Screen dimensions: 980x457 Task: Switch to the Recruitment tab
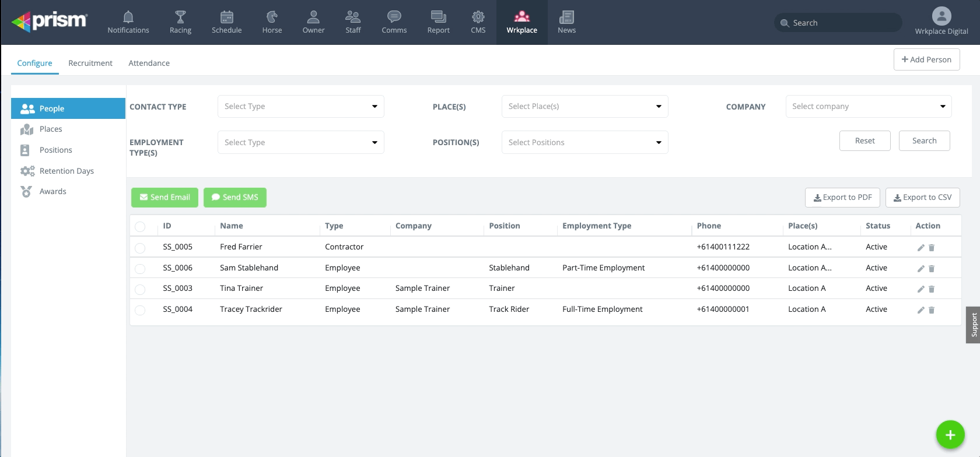[x=90, y=63]
